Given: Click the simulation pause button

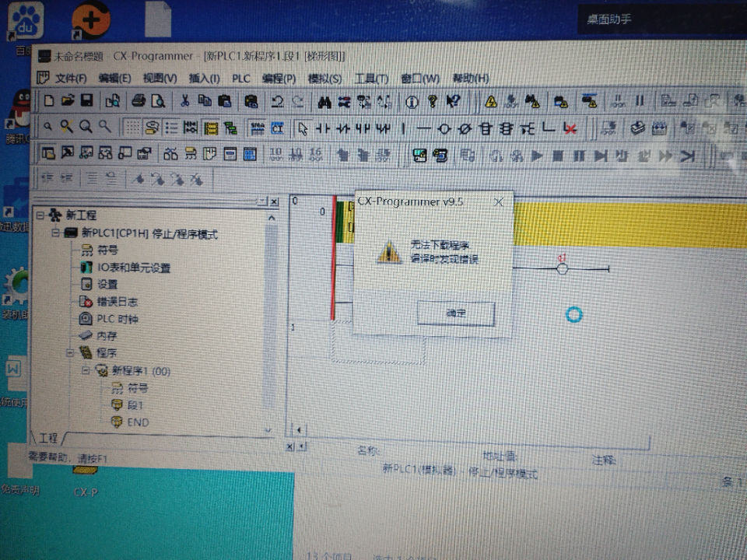Looking at the screenshot, I should tap(579, 156).
